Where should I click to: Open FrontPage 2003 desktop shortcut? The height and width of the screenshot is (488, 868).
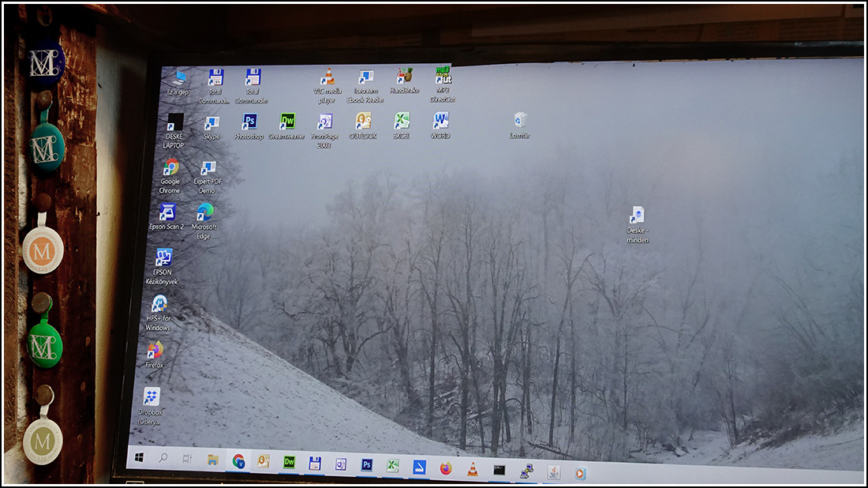(x=324, y=131)
